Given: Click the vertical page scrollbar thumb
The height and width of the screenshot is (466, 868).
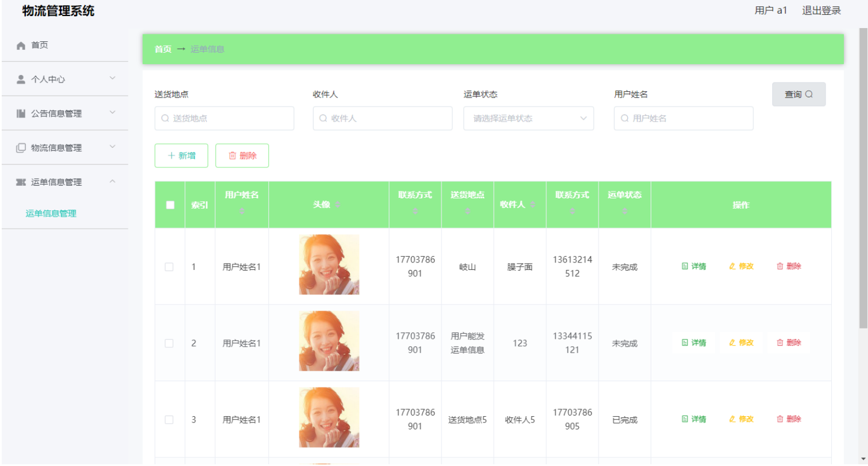Looking at the screenshot, I should pos(863,178).
